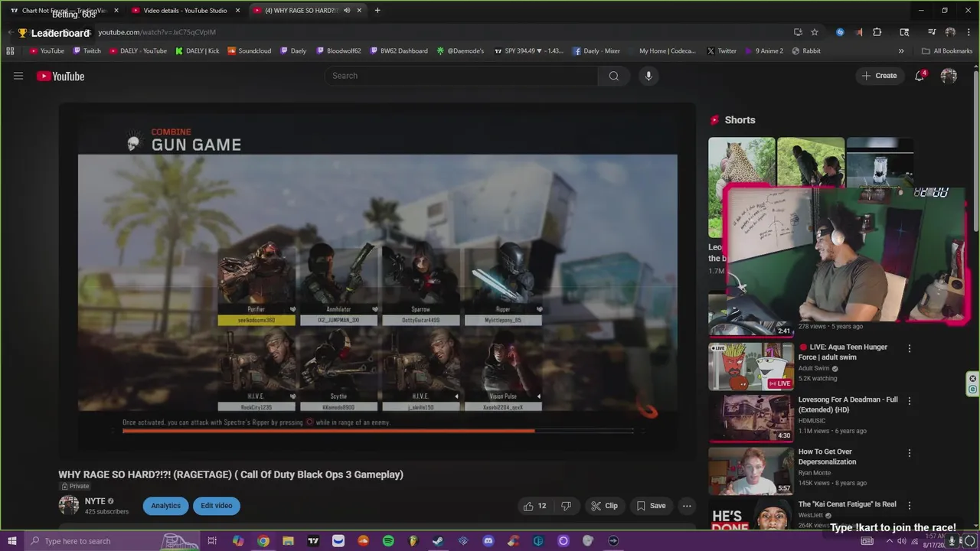Open Steam from the taskbar

pos(438,541)
